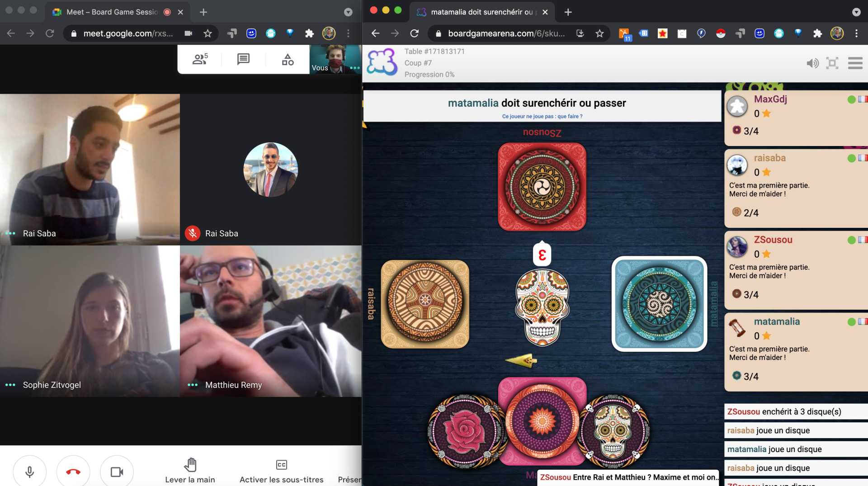The height and width of the screenshot is (486, 868).
Task: Click ZSousou chat message bubble
Action: [628, 477]
